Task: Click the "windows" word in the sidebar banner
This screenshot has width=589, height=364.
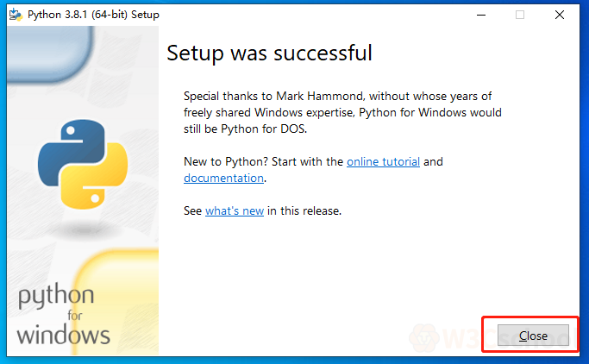Action: 63,333
